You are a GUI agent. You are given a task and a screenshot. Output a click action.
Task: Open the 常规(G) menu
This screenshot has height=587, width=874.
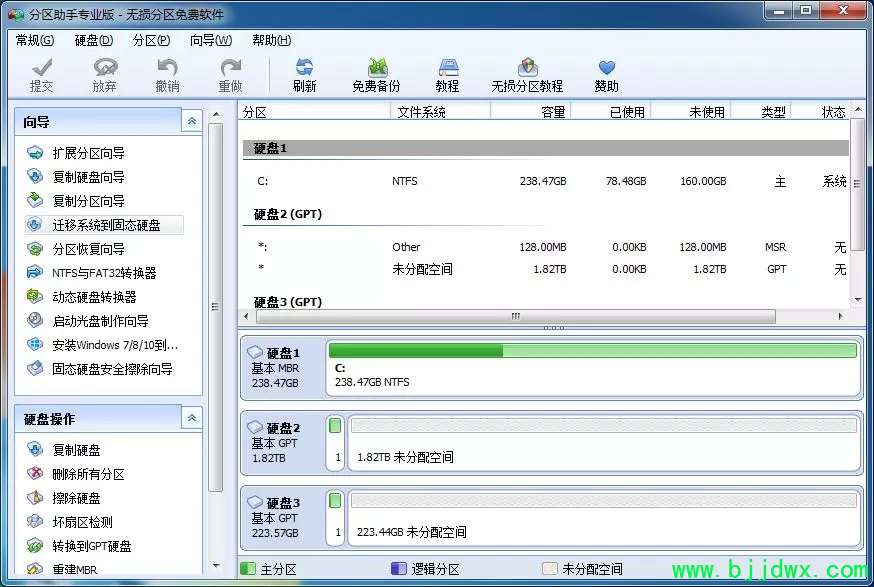[x=35, y=40]
